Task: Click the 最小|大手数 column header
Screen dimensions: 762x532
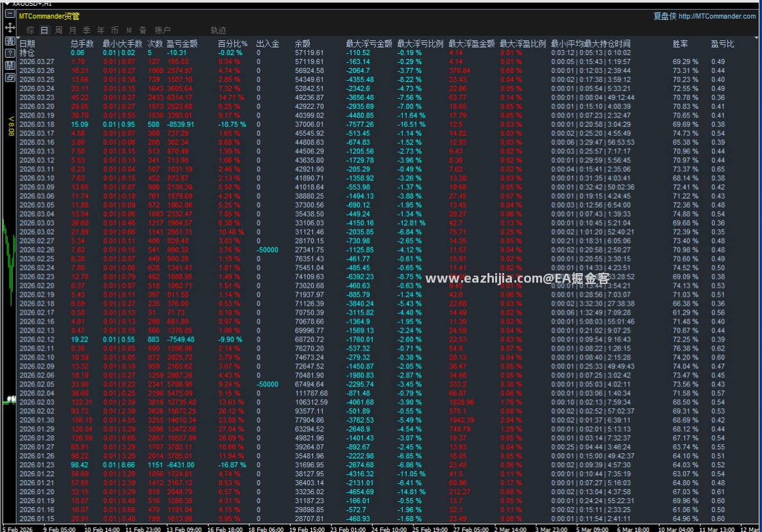Action: pos(123,44)
